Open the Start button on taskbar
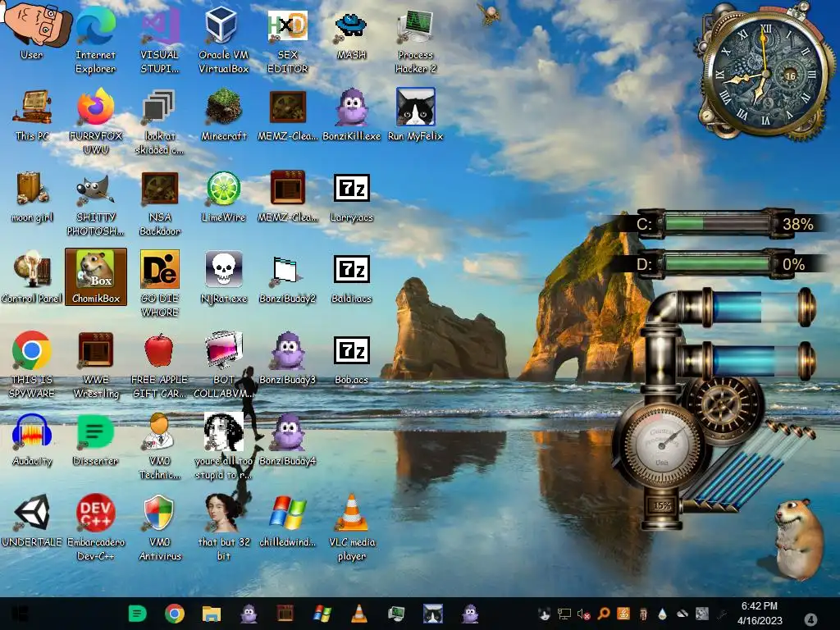 [20, 614]
